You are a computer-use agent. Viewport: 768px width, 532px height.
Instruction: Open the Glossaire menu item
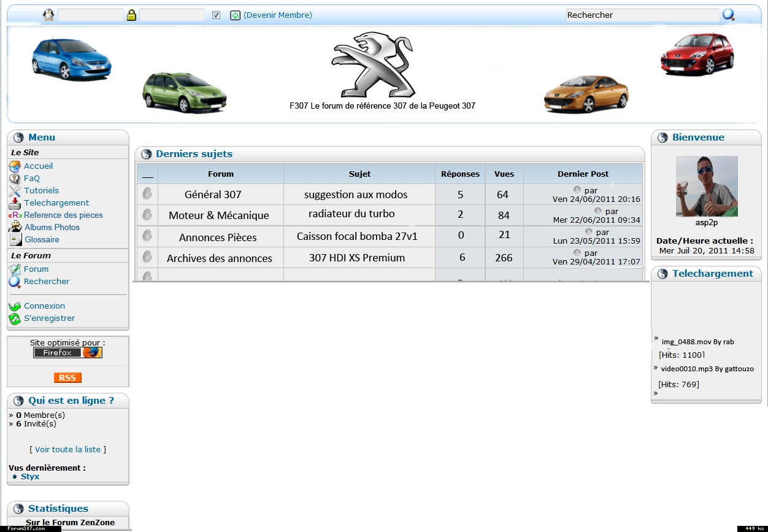click(42, 240)
